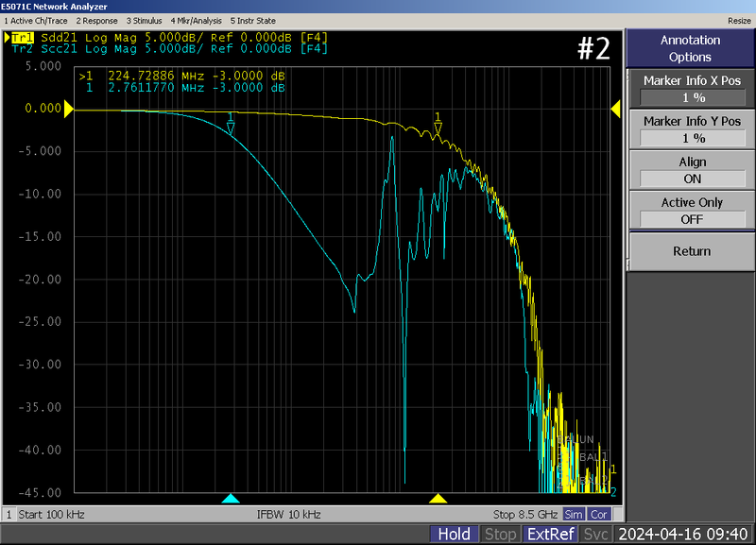Viewport: 756px width, 545px height.
Task: Select marker 1 triangle on the cyan trace
Action: click(230, 126)
